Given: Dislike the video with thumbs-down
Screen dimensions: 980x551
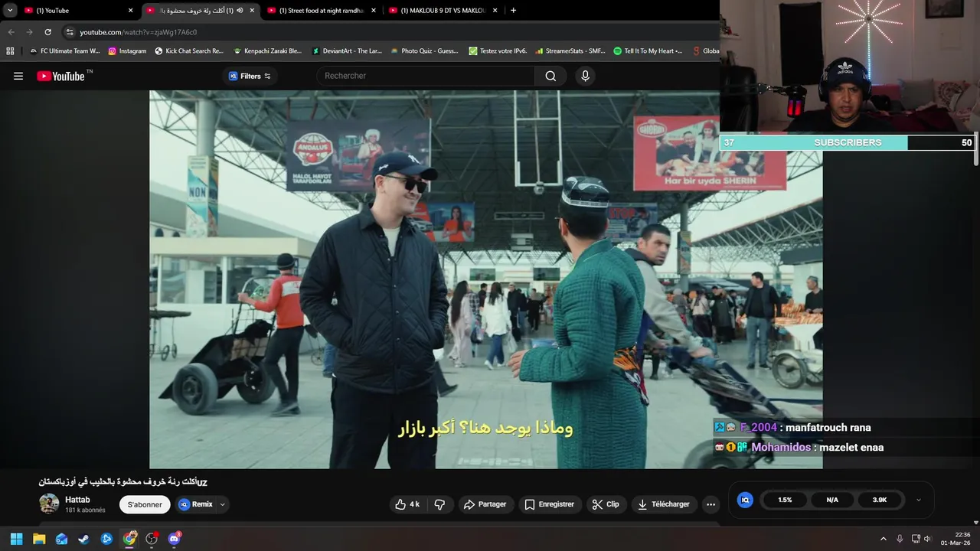Looking at the screenshot, I should (x=439, y=504).
